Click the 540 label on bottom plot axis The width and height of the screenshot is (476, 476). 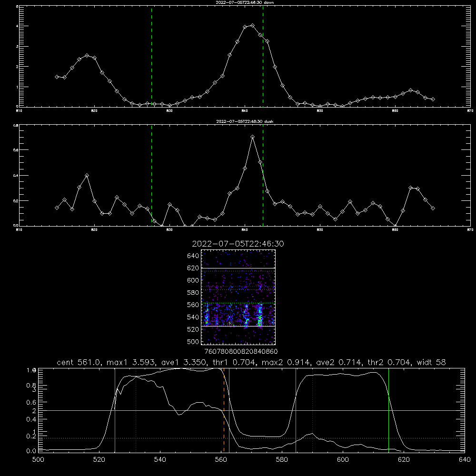point(160,460)
